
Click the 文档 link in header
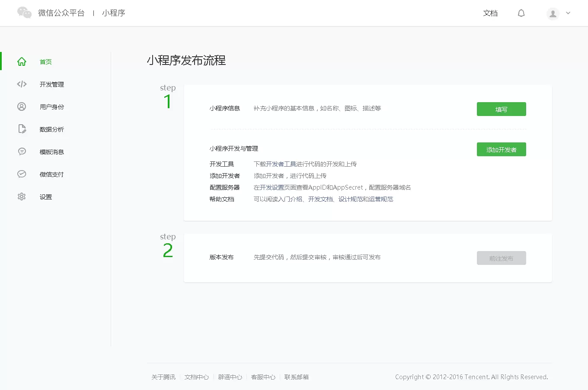click(490, 13)
